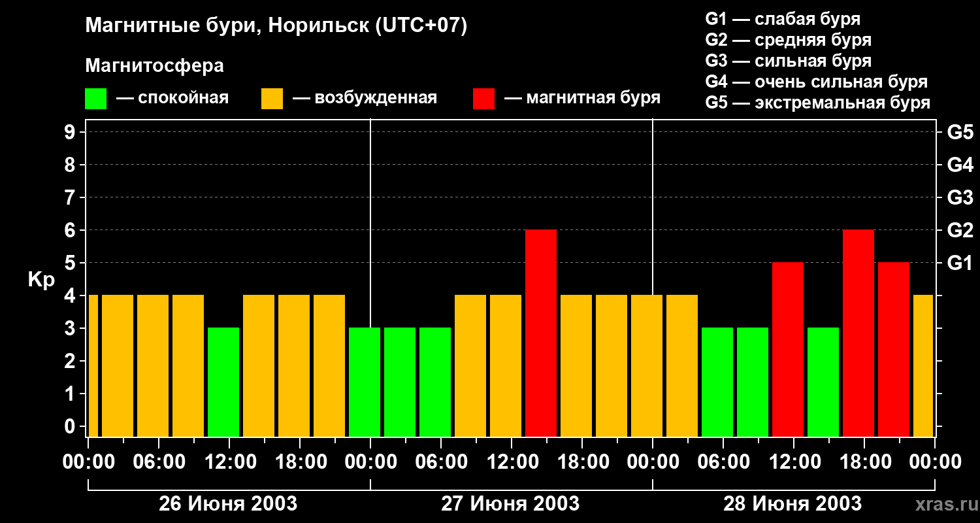The image size is (980, 523).
Task: Select the last yellow bar ending 28 June
Action: click(x=923, y=366)
